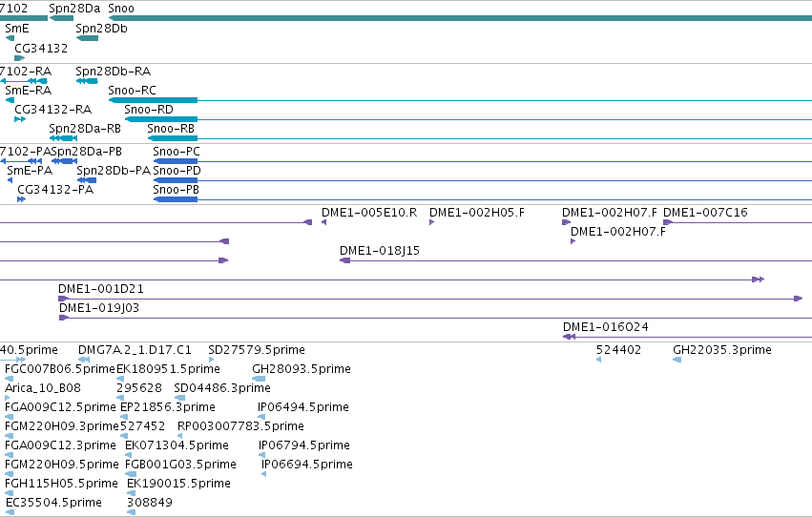Click the Snoo-RB transcript label
This screenshot has height=517, width=812.
171,129
